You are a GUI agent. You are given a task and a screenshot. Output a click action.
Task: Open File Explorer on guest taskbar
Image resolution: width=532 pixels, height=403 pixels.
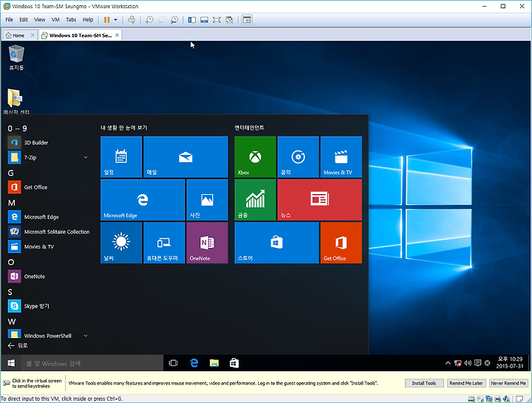click(214, 363)
